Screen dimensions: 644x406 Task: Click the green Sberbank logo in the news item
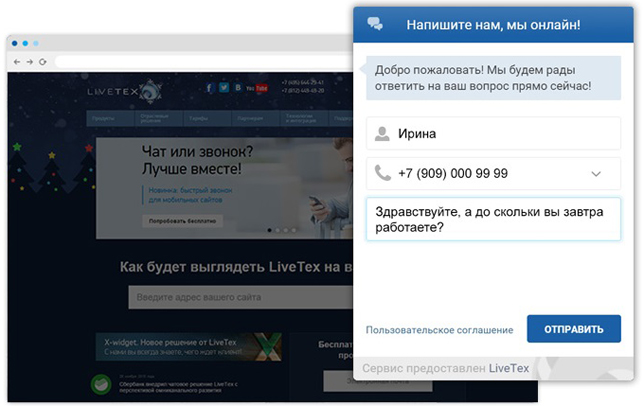(101, 384)
